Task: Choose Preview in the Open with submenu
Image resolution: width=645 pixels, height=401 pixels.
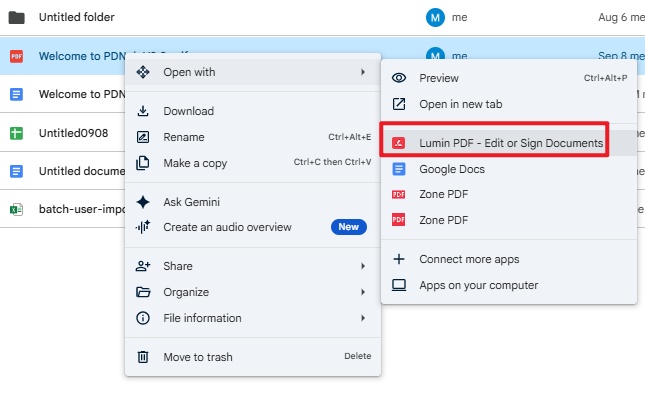Action: tap(509, 78)
